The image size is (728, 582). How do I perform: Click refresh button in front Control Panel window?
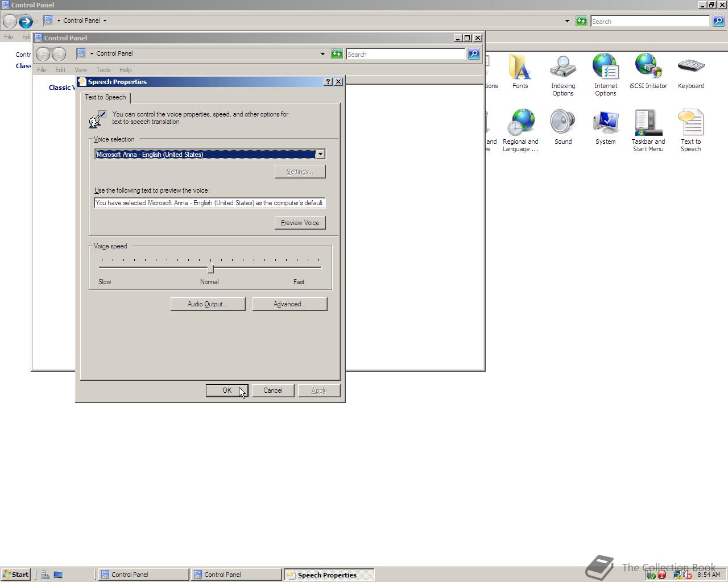337,54
